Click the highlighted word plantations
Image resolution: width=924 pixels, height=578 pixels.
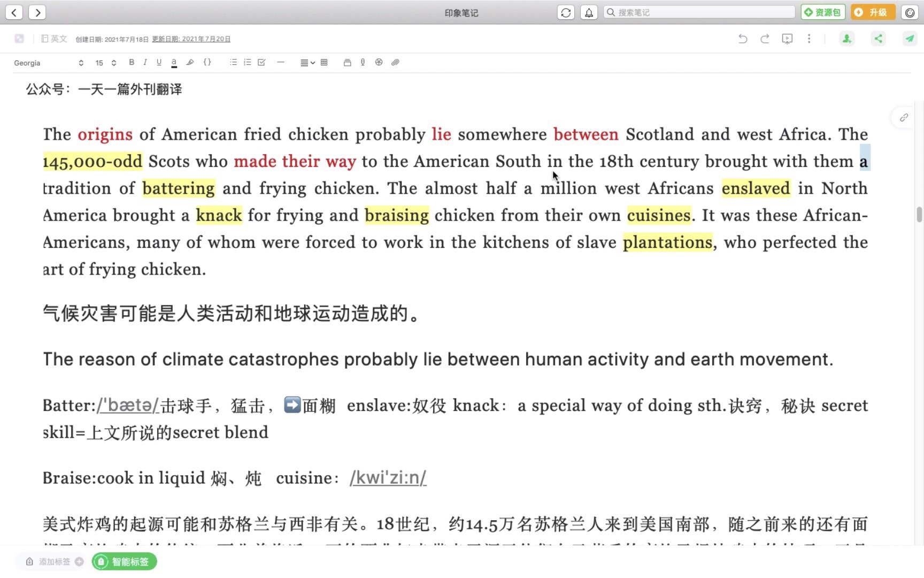click(667, 242)
